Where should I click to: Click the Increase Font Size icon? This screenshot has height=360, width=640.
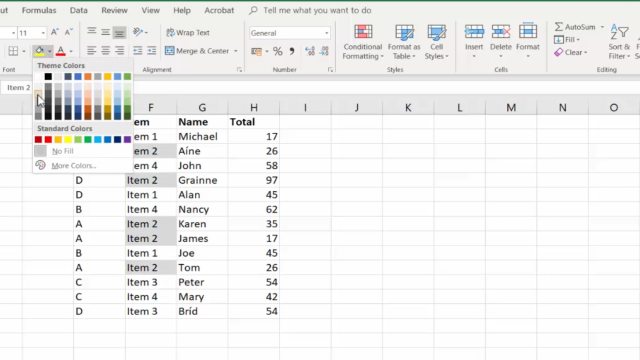pos(55,32)
